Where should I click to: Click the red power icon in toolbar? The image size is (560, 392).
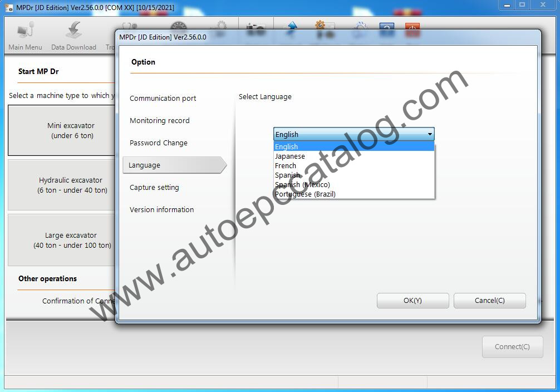click(x=412, y=28)
